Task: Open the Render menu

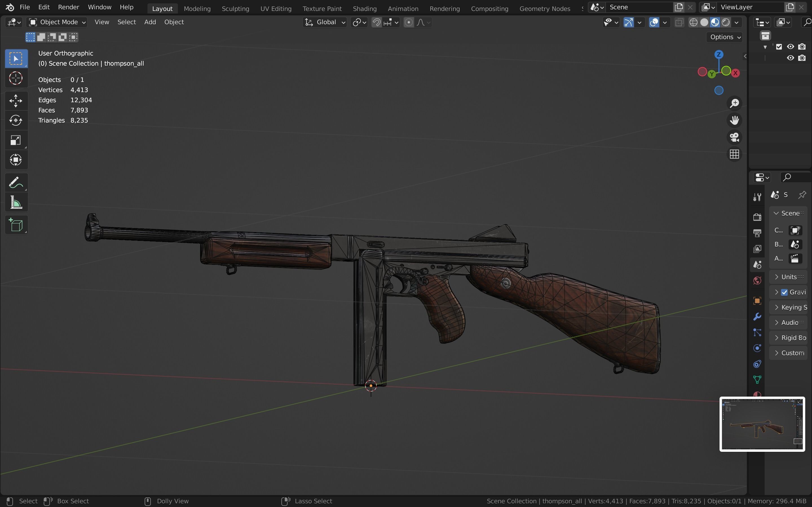Action: tap(69, 7)
